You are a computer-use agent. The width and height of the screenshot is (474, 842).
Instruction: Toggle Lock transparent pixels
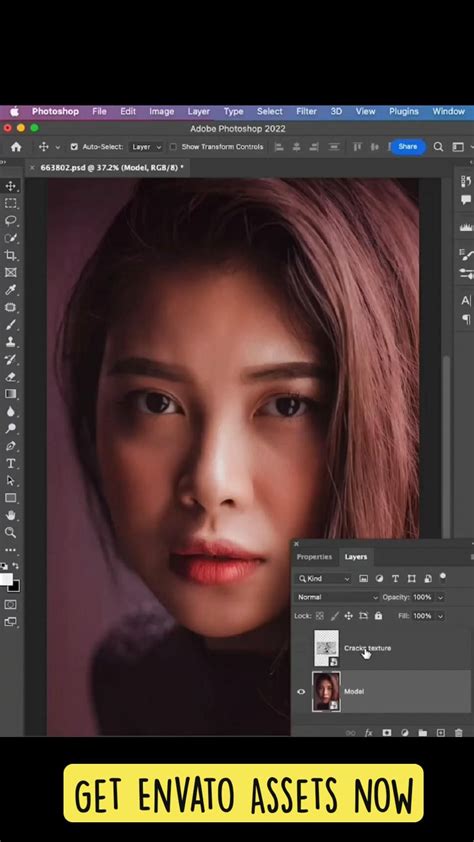(x=319, y=616)
